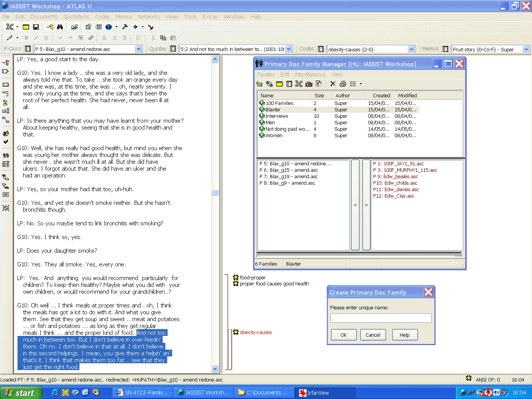
Task: Click the printer icon in Family Manager
Action: 343,84
